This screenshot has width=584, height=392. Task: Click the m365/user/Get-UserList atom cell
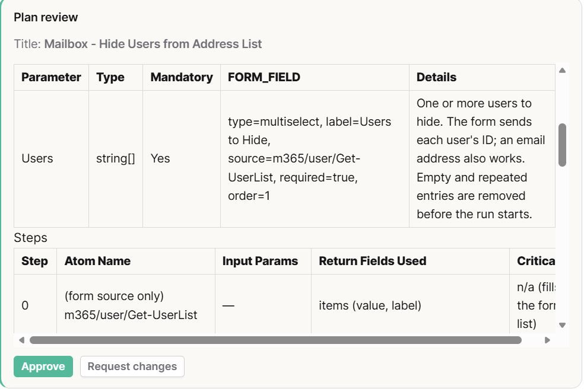[136, 305]
